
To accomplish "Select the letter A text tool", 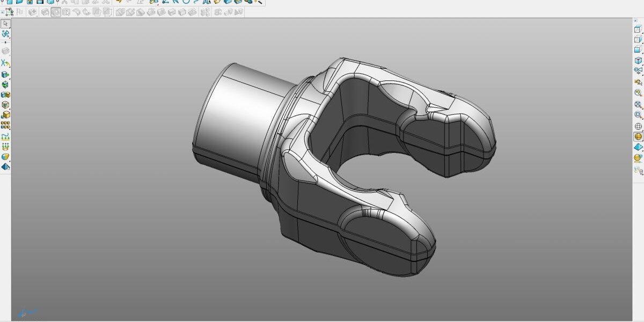I will click(x=207, y=2).
